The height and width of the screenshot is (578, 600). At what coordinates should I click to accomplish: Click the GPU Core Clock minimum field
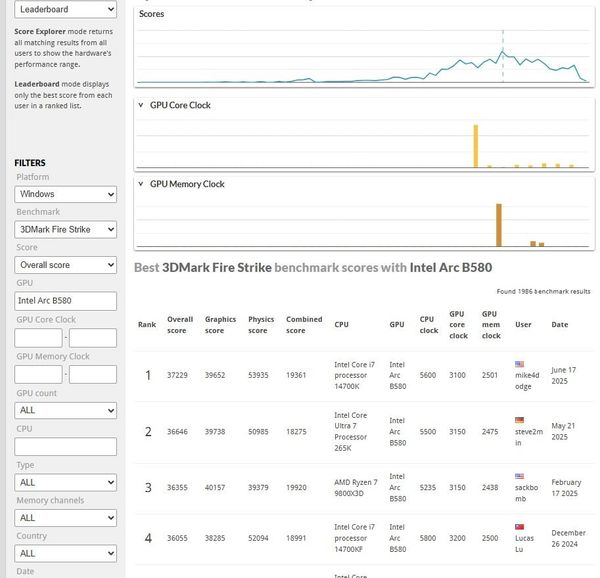(38, 338)
